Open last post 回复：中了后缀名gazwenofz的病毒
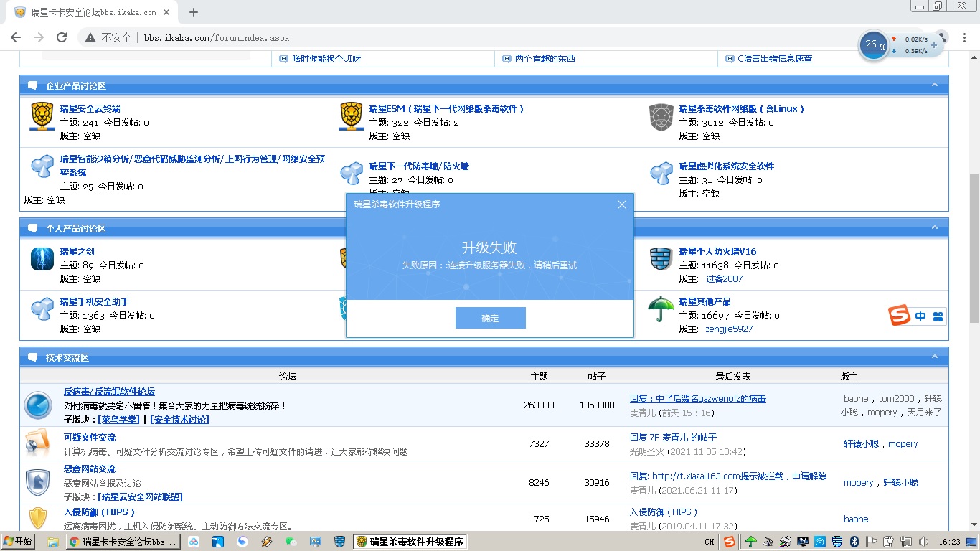 click(x=698, y=399)
